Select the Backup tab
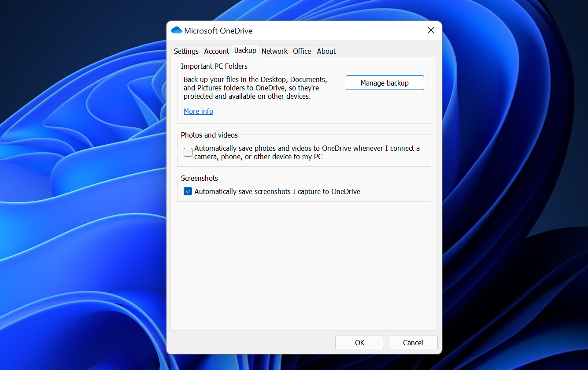The height and width of the screenshot is (370, 588). [x=245, y=50]
